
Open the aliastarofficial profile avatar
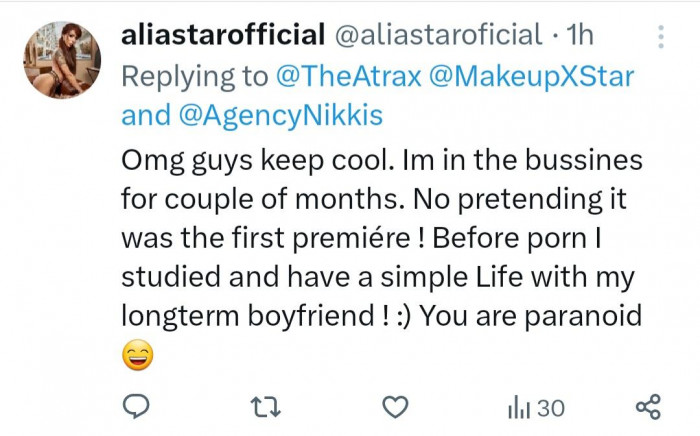point(62,60)
